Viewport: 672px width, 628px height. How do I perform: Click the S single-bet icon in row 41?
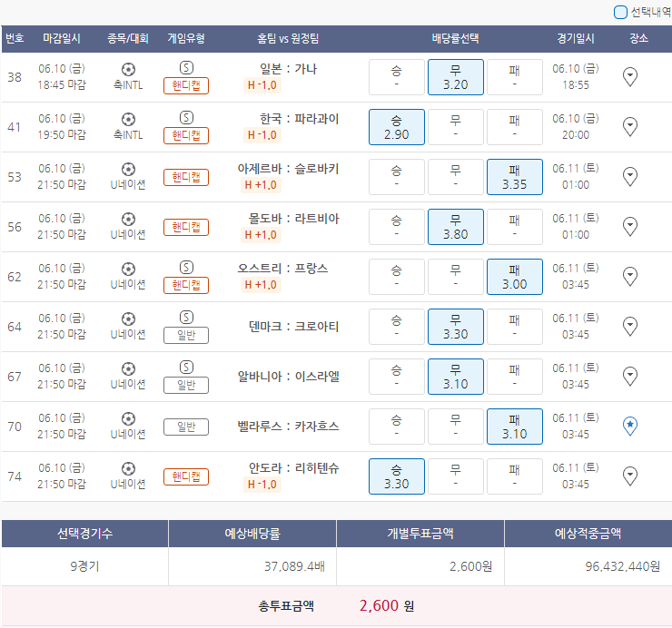coord(186,117)
